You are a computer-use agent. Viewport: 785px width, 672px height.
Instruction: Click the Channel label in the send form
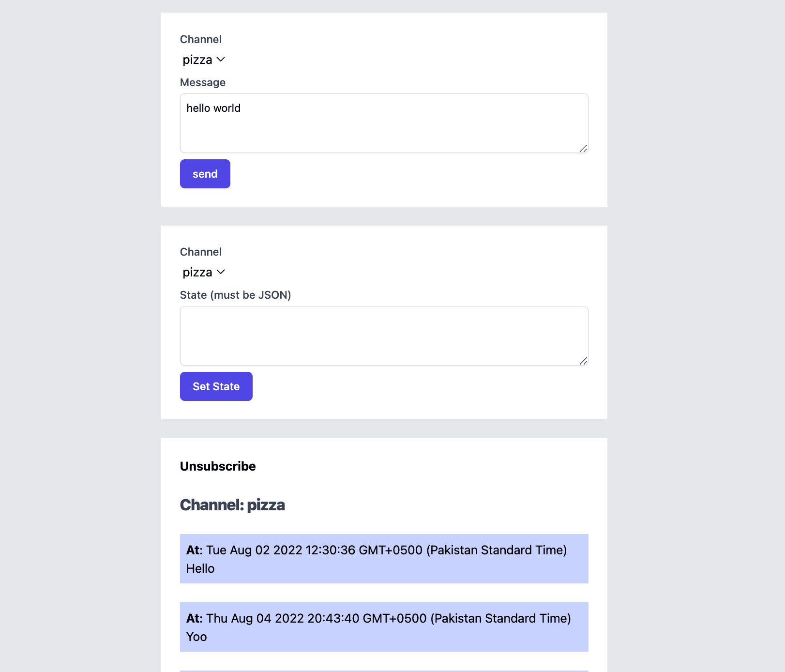(201, 39)
